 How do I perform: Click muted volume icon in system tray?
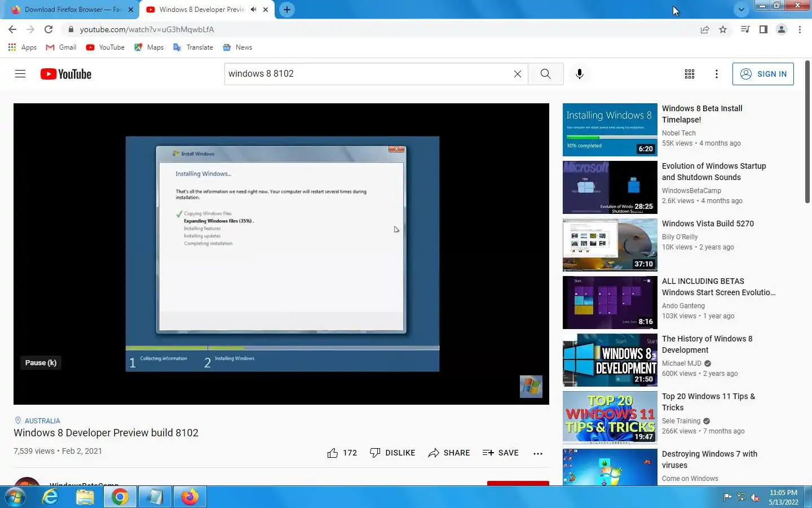coord(755,497)
